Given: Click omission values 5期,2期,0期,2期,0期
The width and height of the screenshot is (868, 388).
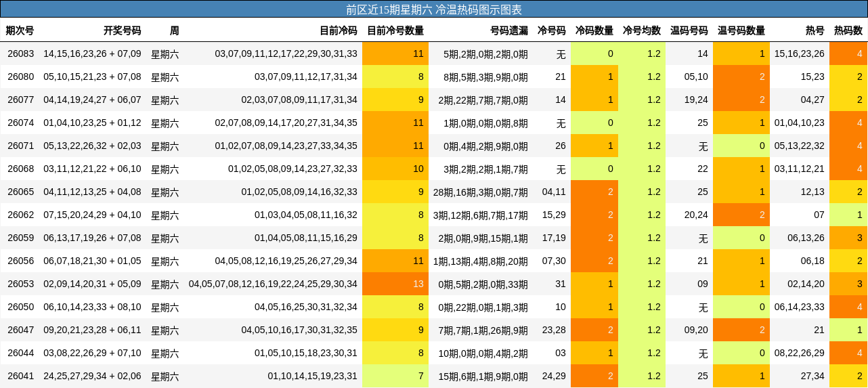Looking at the screenshot, I should tap(485, 53).
